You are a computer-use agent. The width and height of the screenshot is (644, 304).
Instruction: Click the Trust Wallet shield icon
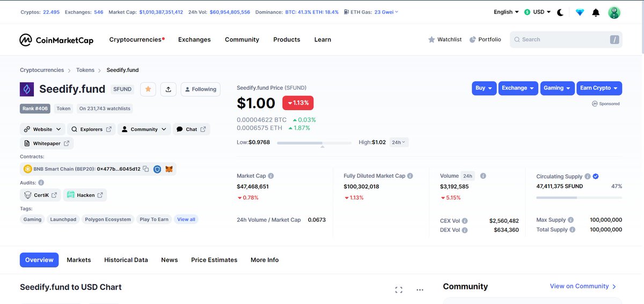[x=157, y=169]
